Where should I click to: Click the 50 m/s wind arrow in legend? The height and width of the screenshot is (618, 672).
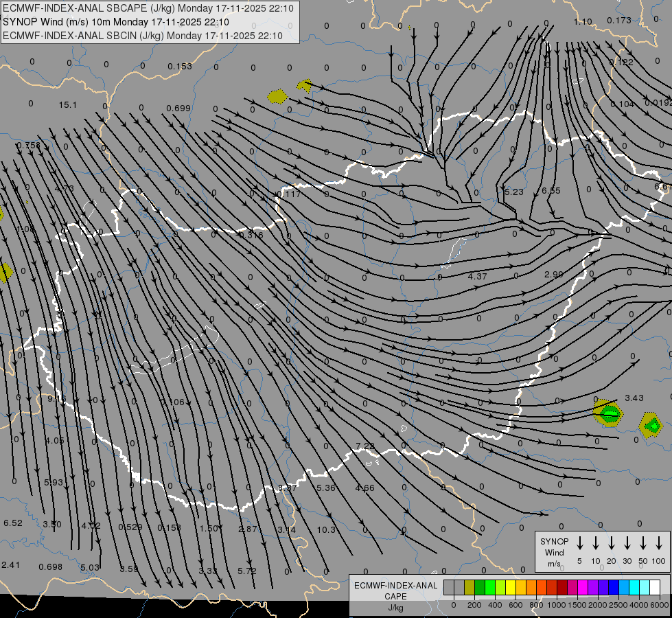(x=643, y=543)
